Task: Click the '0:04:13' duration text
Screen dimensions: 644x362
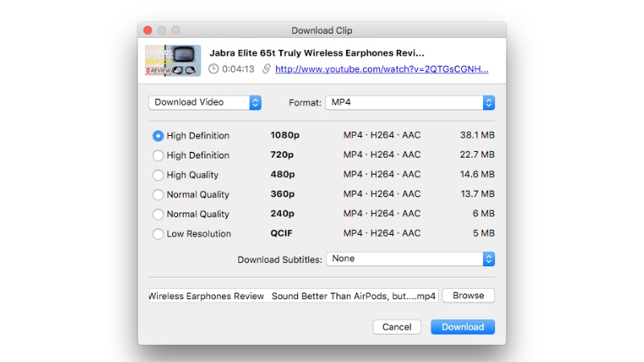Action: coord(238,69)
